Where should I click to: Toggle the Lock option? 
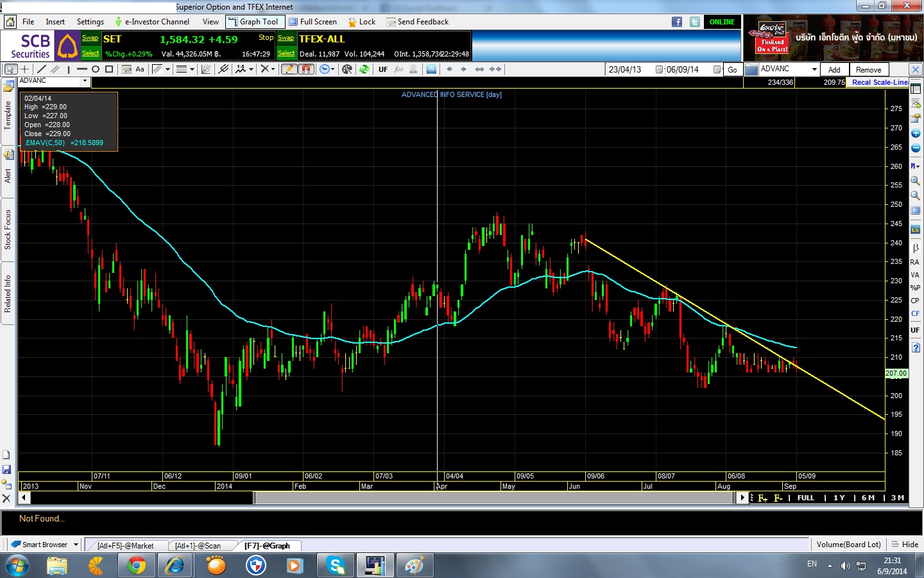[362, 22]
